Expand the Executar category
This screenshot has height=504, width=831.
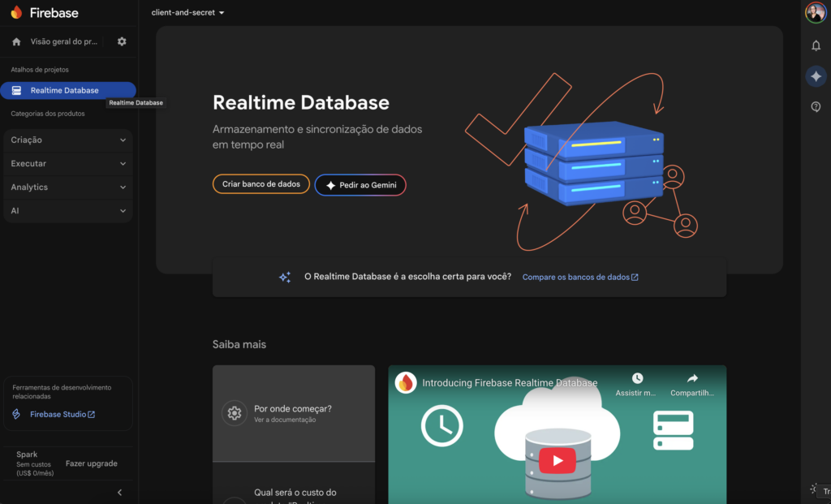click(68, 164)
